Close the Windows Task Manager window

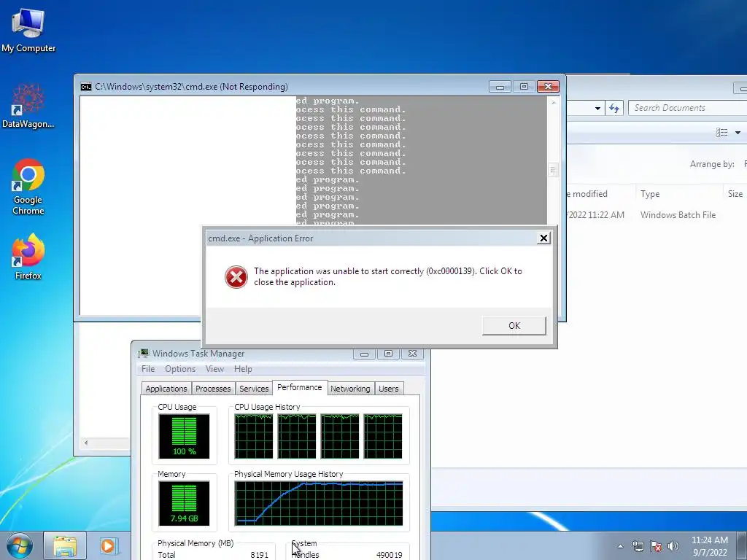click(413, 354)
